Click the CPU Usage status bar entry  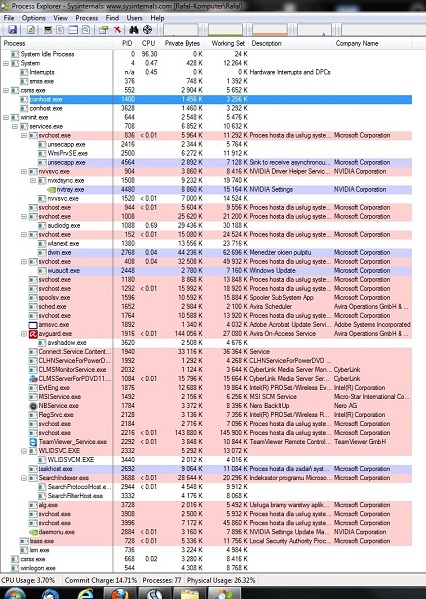click(29, 580)
